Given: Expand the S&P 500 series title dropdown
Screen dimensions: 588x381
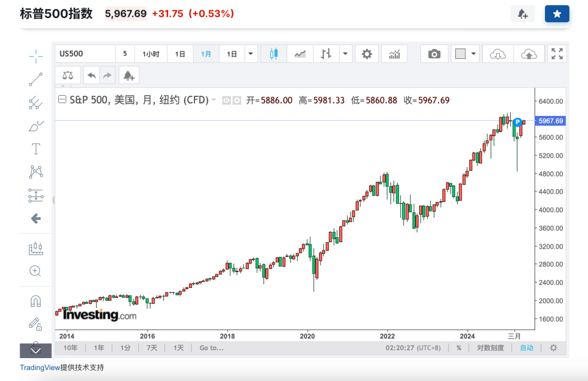Looking at the screenshot, I should click(x=214, y=100).
